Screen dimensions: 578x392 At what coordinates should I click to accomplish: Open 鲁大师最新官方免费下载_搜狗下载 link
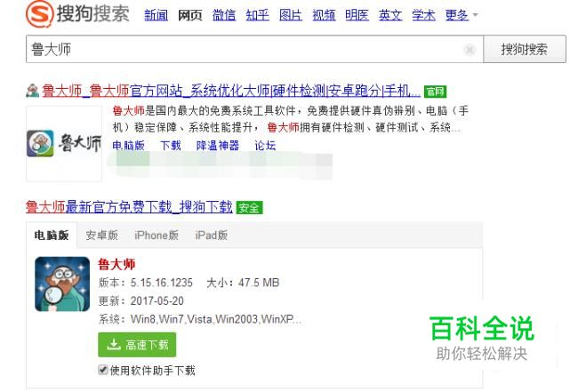click(129, 207)
